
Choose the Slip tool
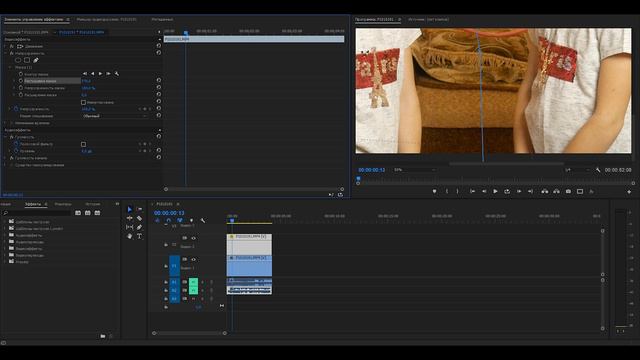pyautogui.click(x=130, y=227)
